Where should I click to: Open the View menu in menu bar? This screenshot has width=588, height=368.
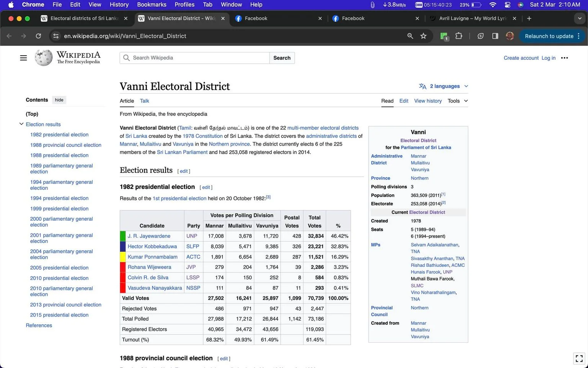coord(95,5)
